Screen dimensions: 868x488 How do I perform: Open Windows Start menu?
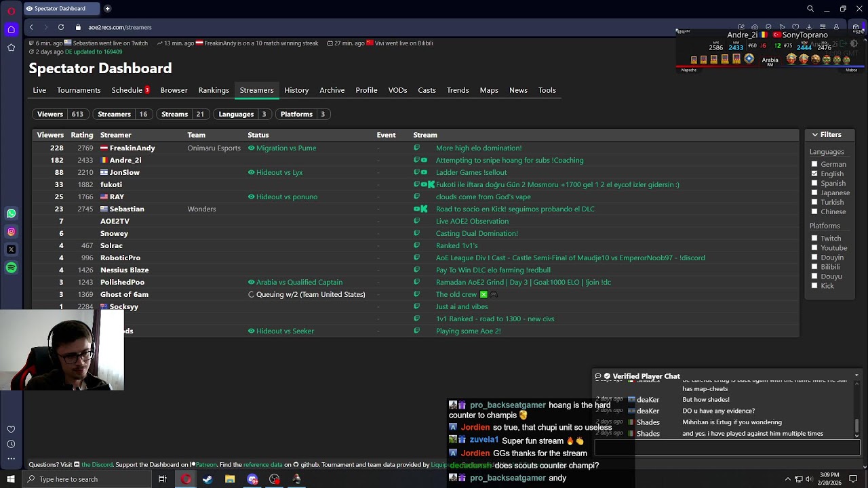point(10,479)
